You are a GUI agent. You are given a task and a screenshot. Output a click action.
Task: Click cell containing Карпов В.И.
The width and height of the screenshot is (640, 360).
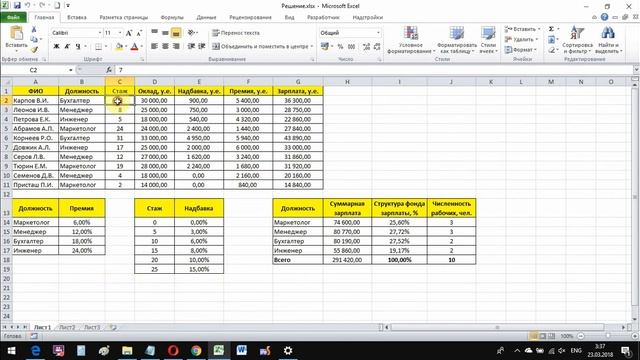click(35, 100)
